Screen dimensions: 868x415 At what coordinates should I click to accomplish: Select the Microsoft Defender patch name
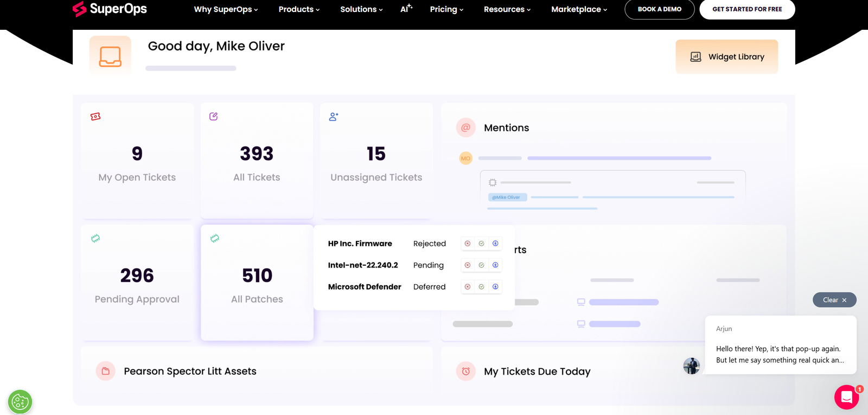click(x=365, y=286)
